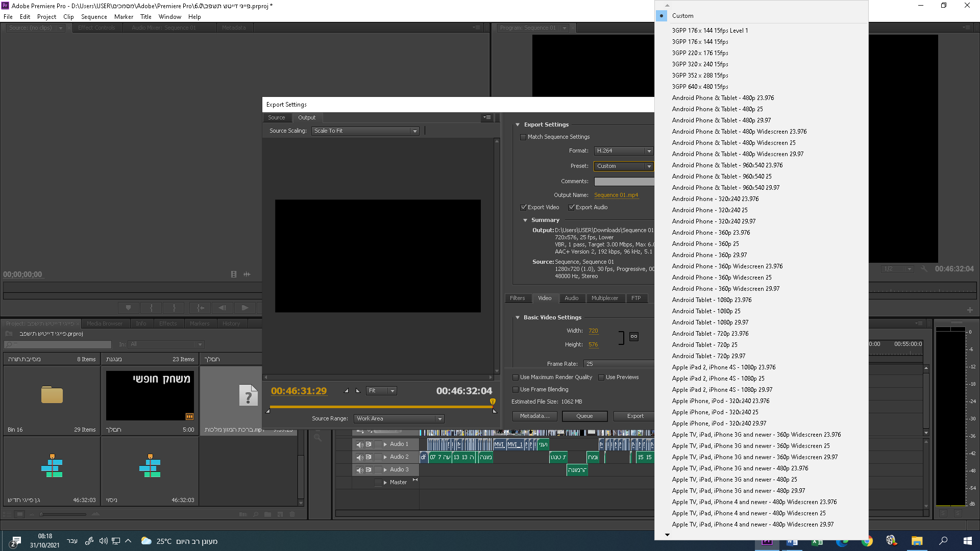
Task: Uncheck Export Audio checkbox
Action: 572,208
